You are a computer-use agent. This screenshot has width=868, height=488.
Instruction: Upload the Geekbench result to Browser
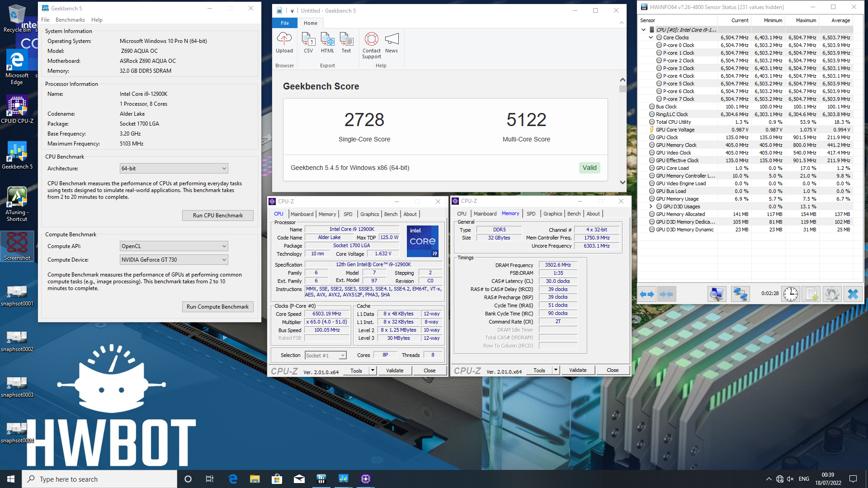pos(284,43)
